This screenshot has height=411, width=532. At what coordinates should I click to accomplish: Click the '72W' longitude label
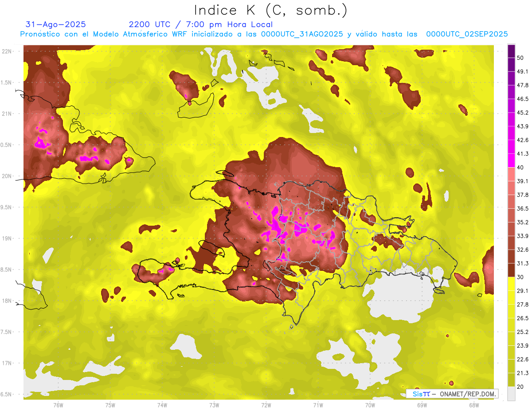click(266, 405)
